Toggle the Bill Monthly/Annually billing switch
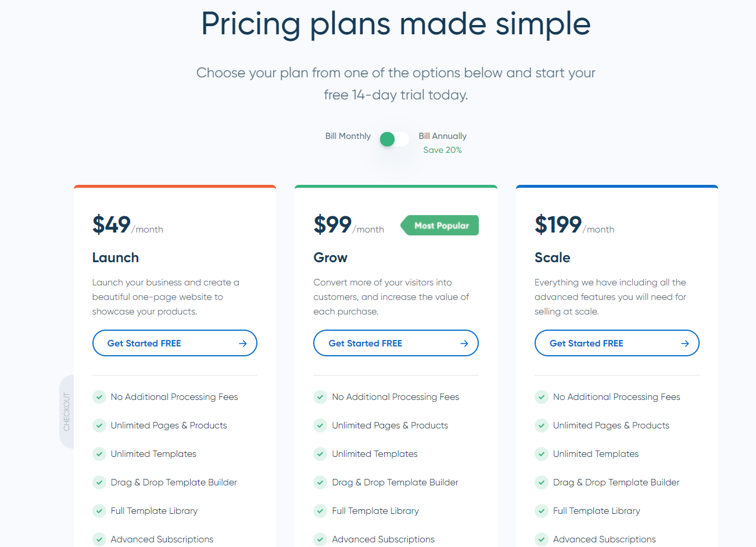 395,139
